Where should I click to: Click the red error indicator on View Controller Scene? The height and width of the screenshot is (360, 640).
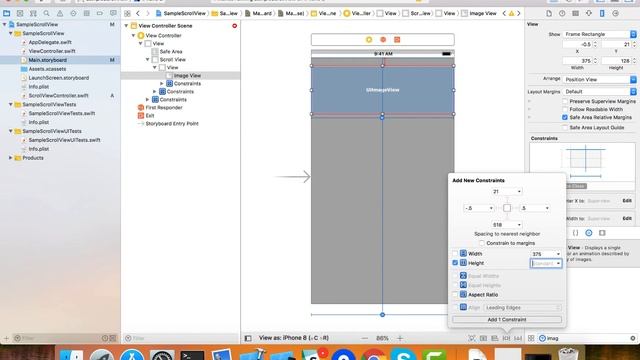point(235,26)
